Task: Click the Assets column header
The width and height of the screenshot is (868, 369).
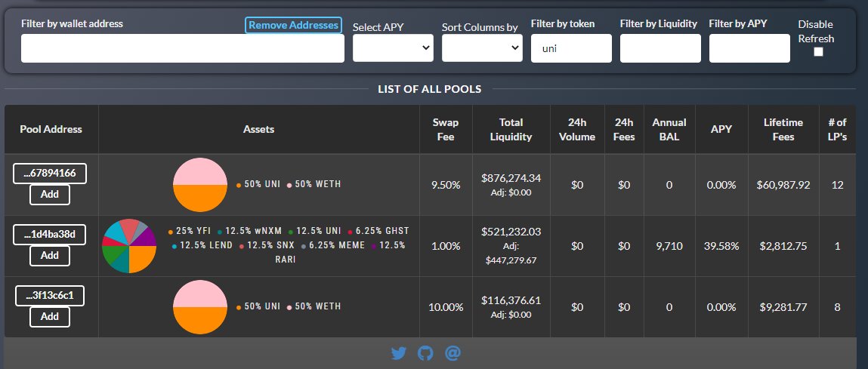Action: tap(258, 129)
